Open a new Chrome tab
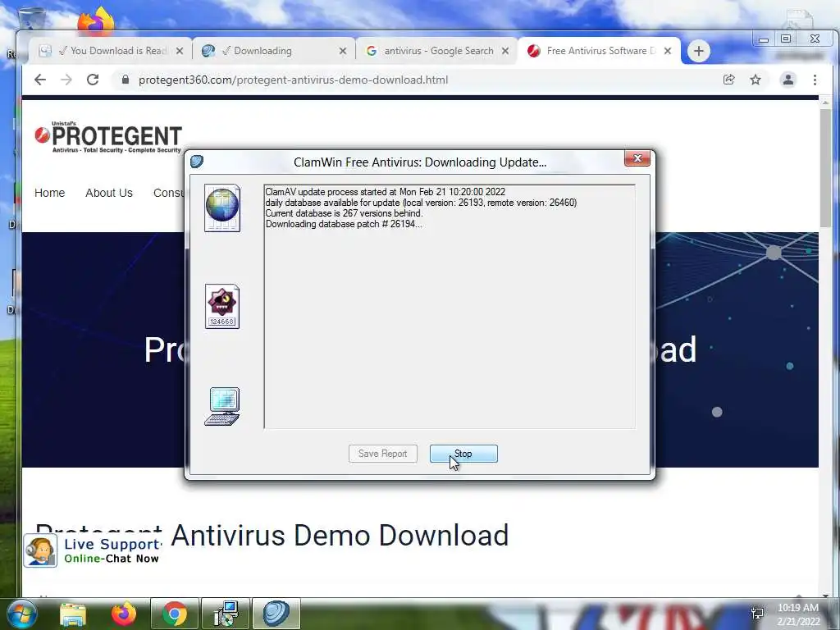 click(x=699, y=51)
